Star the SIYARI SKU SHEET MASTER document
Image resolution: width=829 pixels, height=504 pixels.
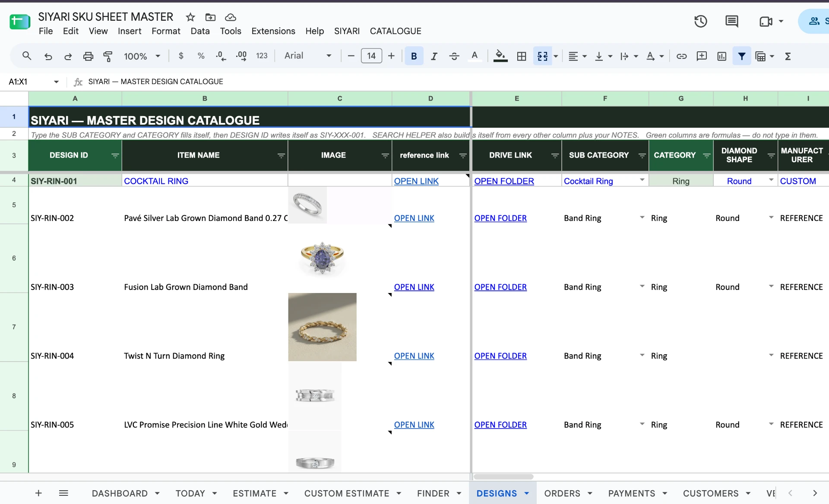point(190,17)
